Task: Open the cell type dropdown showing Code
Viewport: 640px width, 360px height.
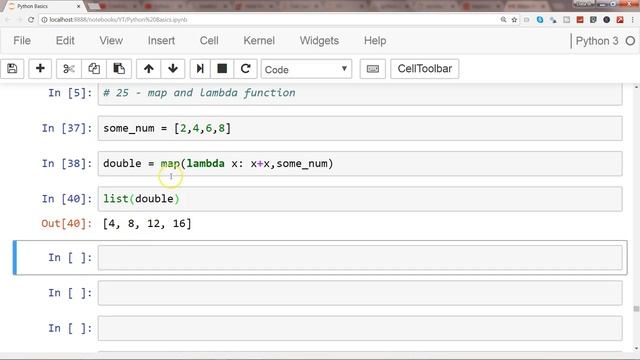Action: [306, 69]
